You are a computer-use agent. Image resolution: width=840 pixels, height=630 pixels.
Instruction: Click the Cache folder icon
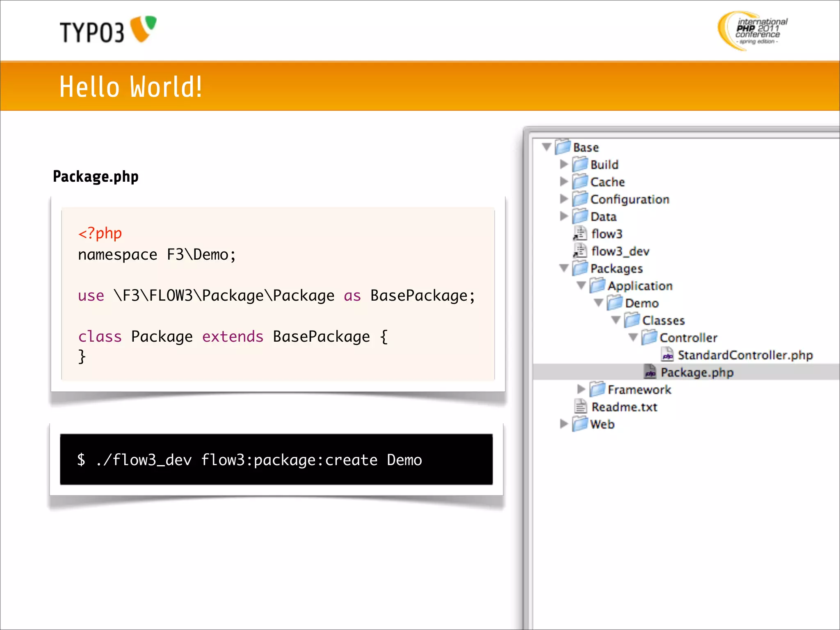point(580,181)
